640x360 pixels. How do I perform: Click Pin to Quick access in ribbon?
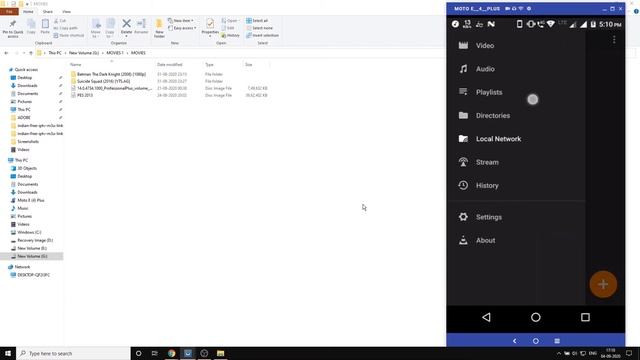(13, 28)
